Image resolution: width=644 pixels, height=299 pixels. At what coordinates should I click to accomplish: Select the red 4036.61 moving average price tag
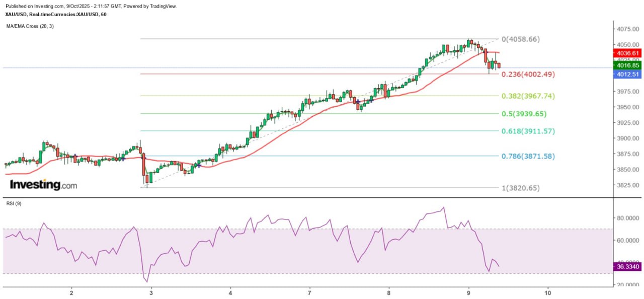628,53
